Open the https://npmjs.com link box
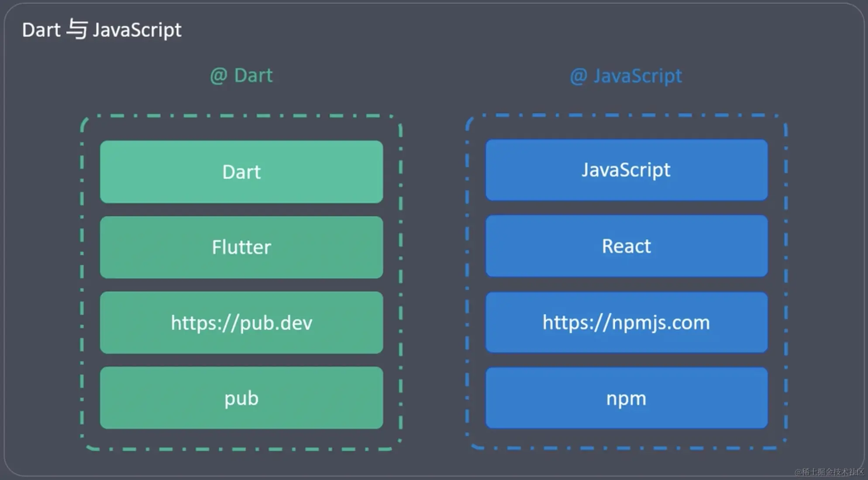Screen dimensions: 868x480 626,322
